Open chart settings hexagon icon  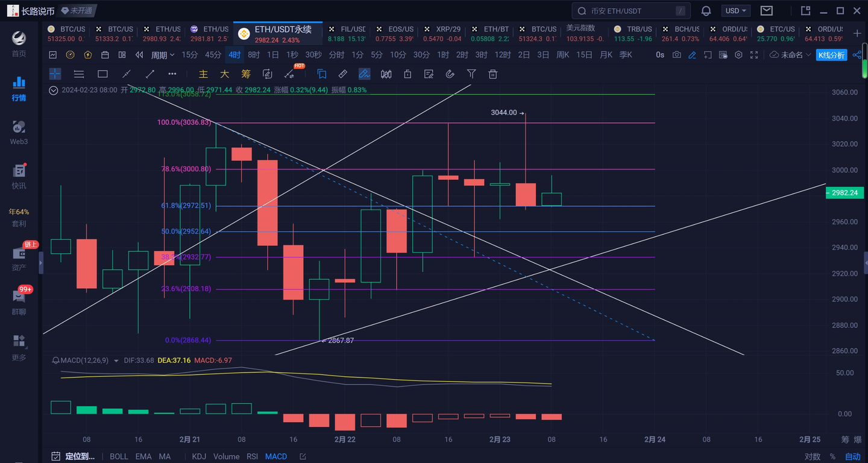(738, 55)
